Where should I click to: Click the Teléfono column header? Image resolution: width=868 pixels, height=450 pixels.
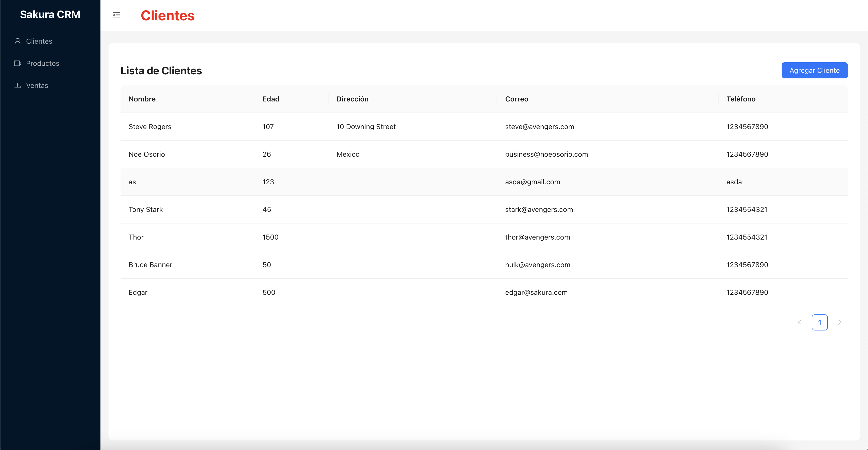[x=741, y=99]
